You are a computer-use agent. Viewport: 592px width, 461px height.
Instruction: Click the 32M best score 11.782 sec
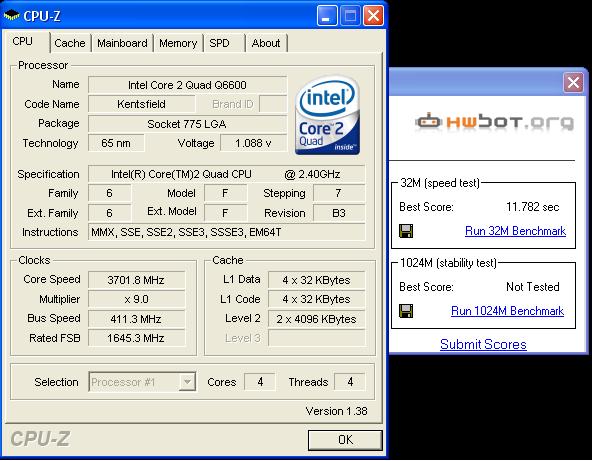[532, 207]
